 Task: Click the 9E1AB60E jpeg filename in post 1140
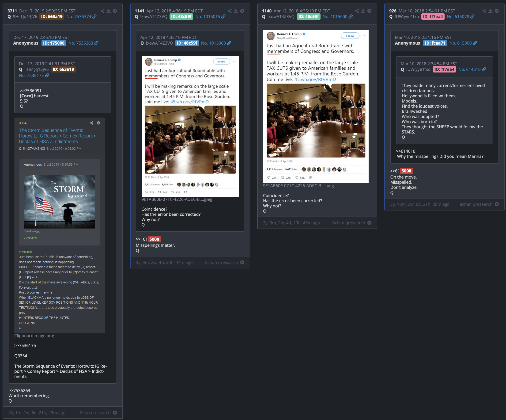click(298, 186)
